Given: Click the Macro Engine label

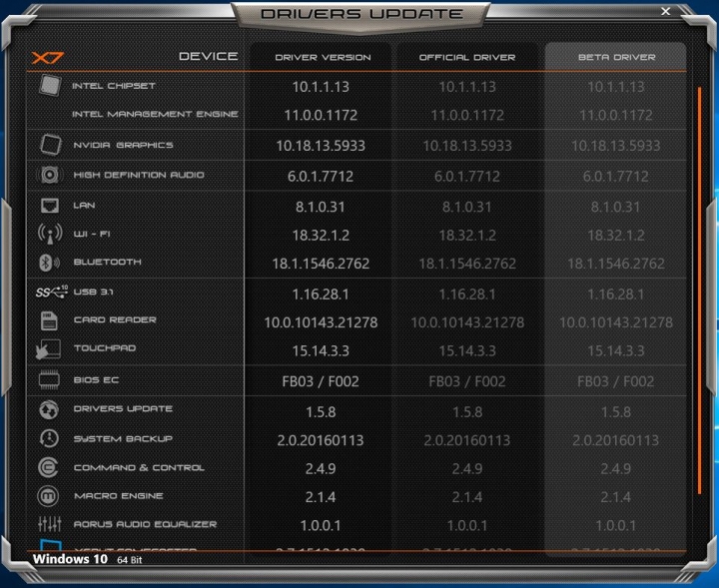Looking at the screenshot, I should click(x=118, y=496).
